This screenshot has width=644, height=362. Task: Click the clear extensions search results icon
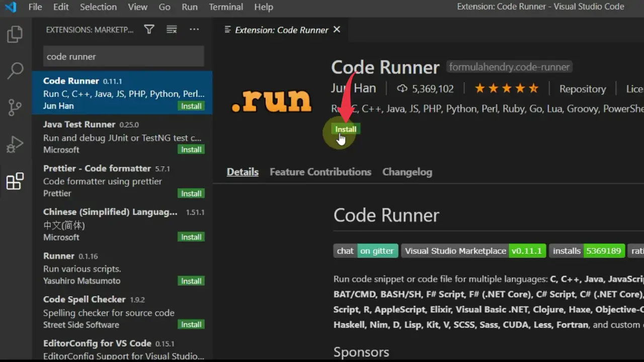(x=172, y=30)
